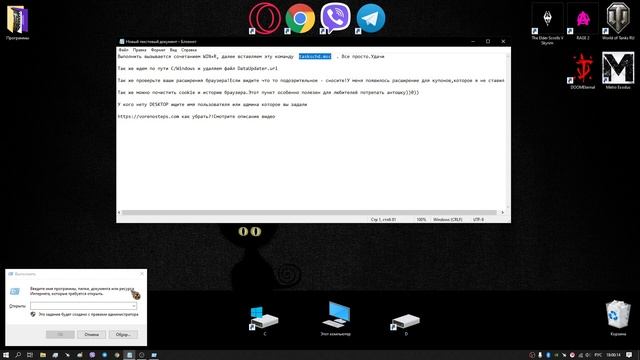This screenshot has width=640, height=360.
Task: Click the OK button in Run dialog
Action: tap(60, 334)
